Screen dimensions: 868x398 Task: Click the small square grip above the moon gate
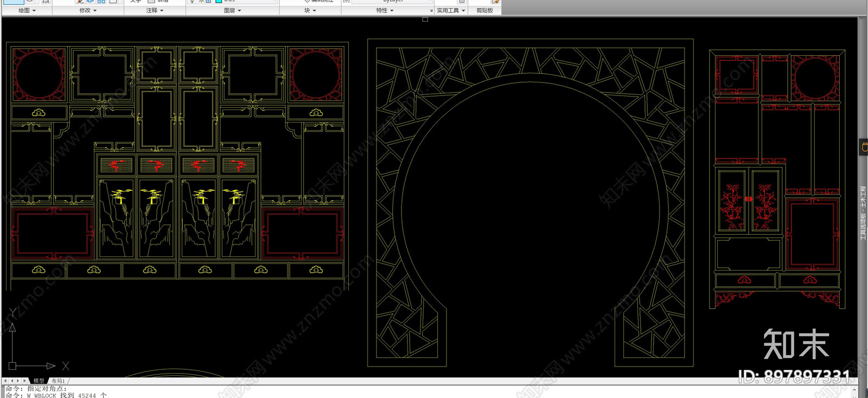pos(425,20)
